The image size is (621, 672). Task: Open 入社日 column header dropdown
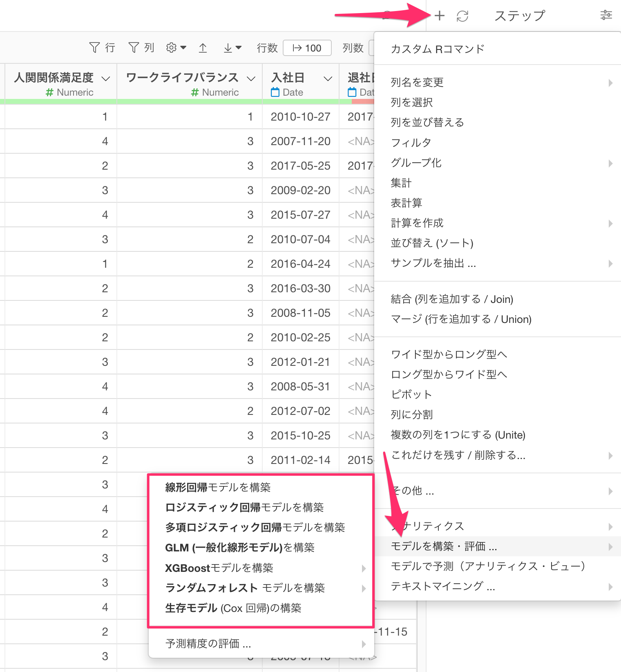point(328,78)
